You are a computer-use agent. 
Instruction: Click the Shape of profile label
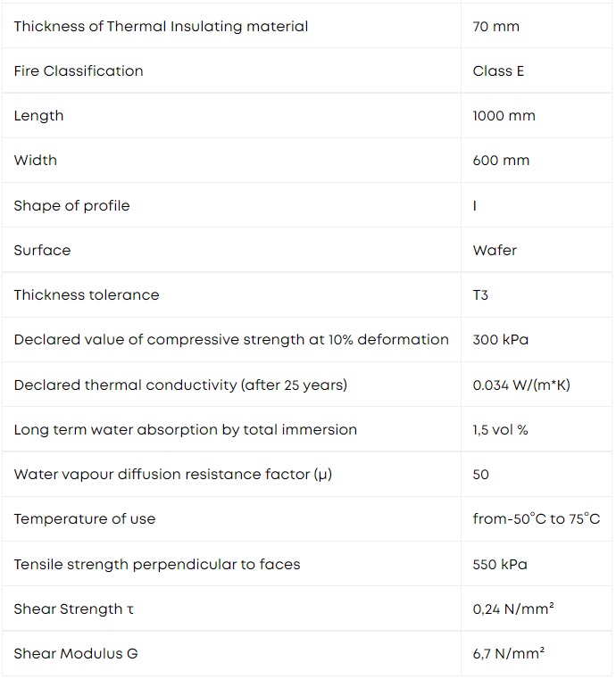coord(72,206)
